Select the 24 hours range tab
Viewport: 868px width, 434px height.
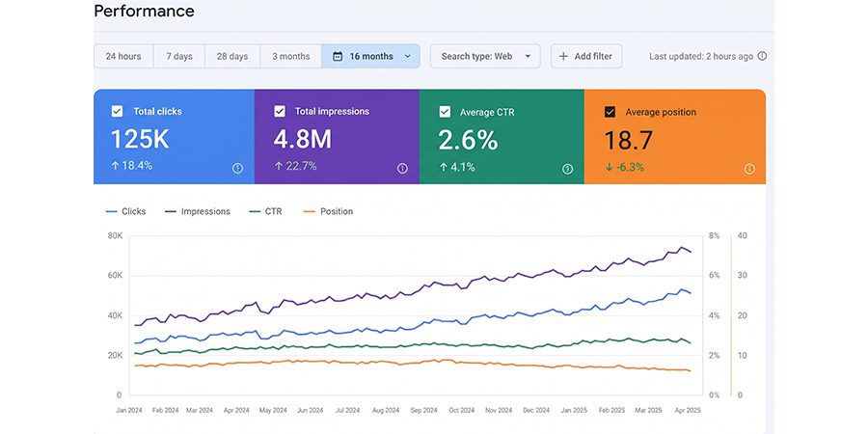click(123, 56)
